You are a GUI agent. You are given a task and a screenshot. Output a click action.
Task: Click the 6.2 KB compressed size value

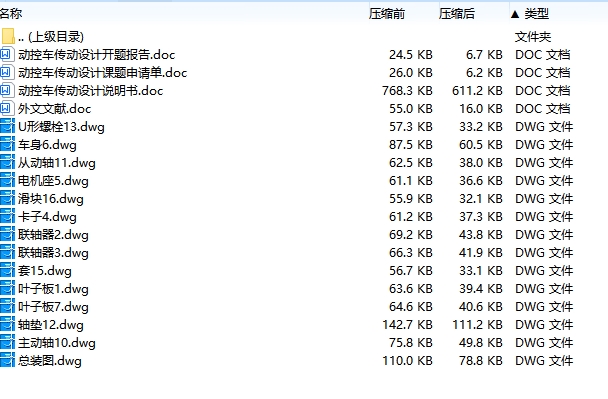point(484,73)
